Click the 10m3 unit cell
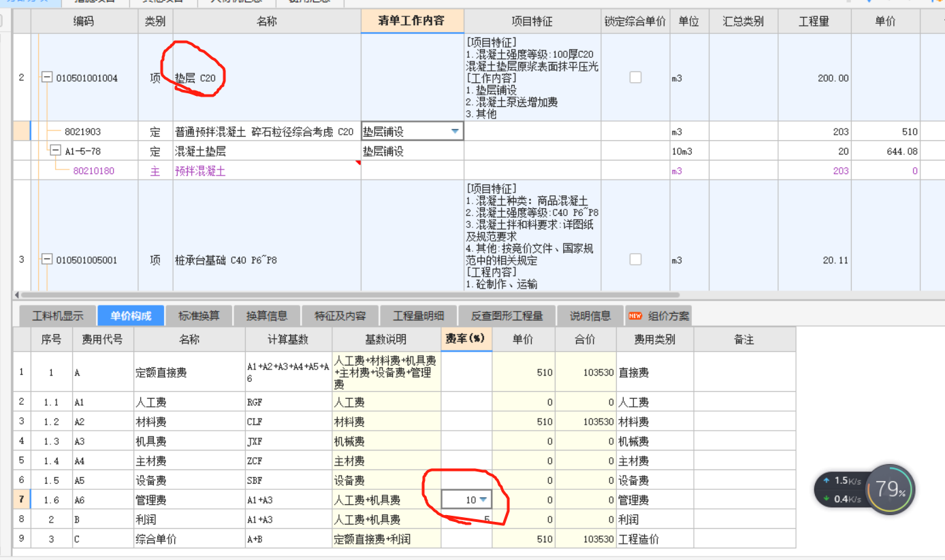945x560 pixels. 689,151
